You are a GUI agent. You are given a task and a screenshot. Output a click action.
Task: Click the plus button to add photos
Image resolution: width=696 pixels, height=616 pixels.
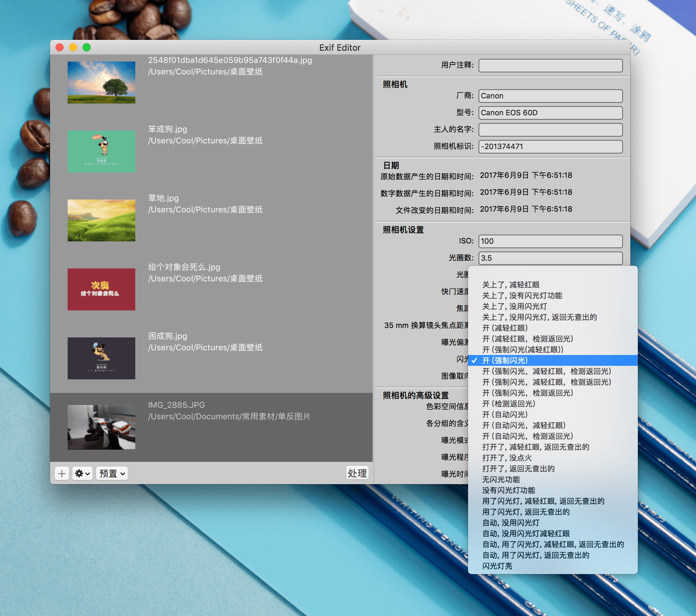point(62,473)
